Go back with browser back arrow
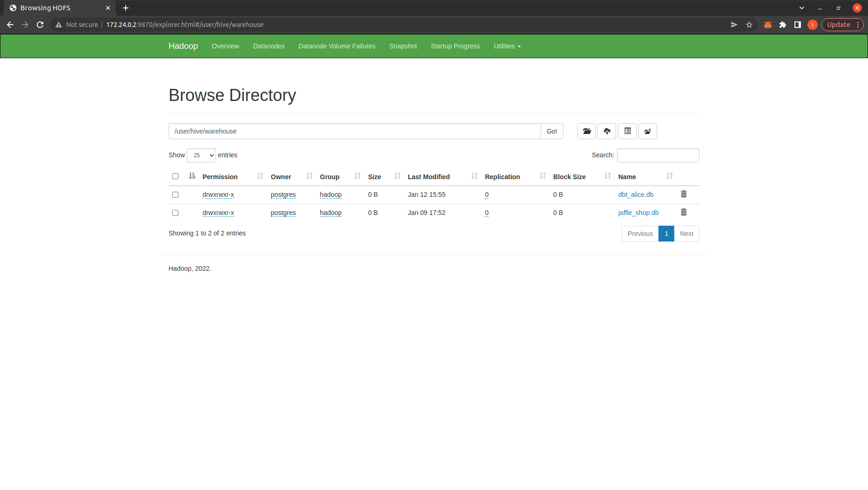This screenshot has width=868, height=490. click(10, 25)
